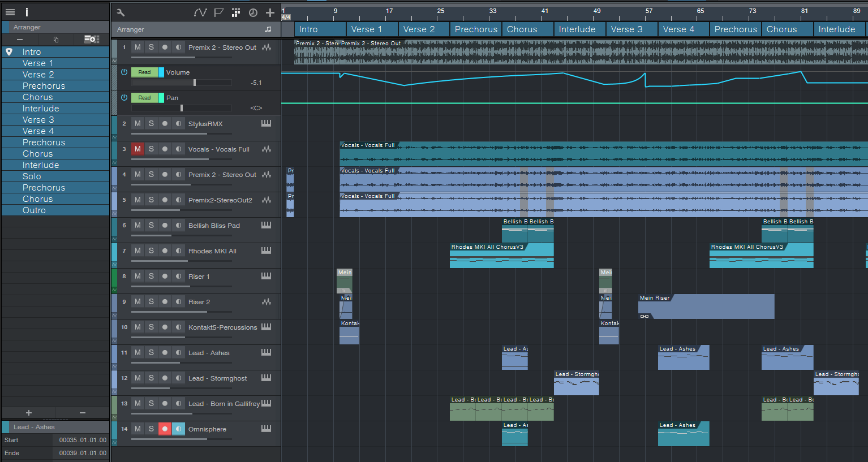Image resolution: width=868 pixels, height=462 pixels.
Task: Arm record on Lead - Ashes track
Action: point(165,353)
